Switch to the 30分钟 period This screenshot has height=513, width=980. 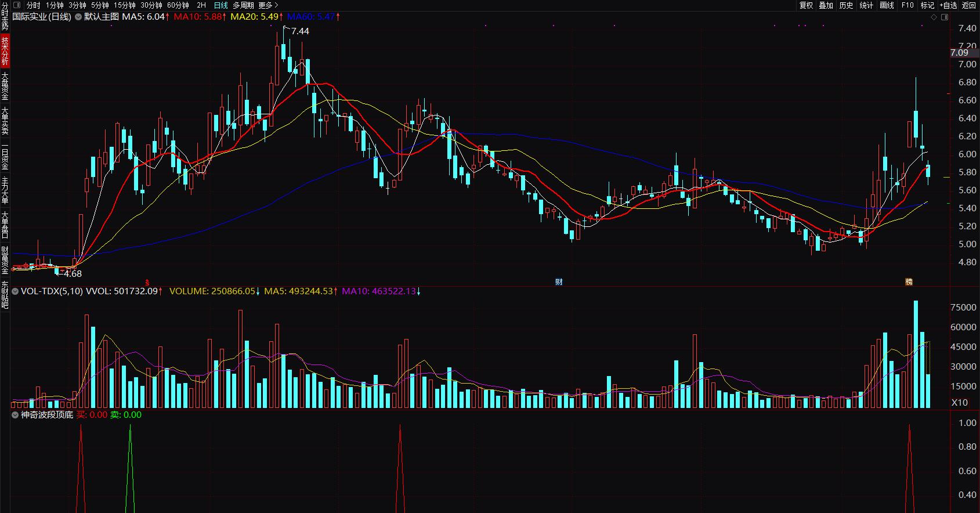(x=151, y=5)
